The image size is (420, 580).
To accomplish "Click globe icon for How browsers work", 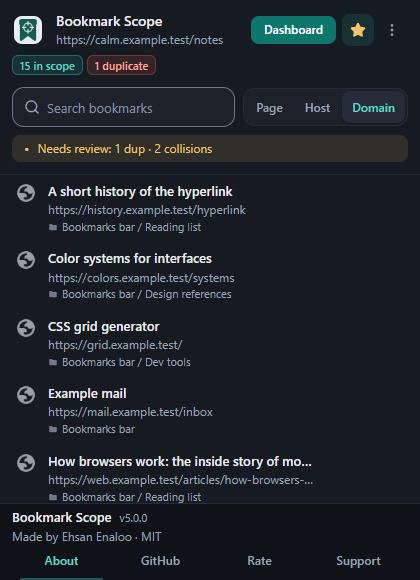I will [26, 463].
